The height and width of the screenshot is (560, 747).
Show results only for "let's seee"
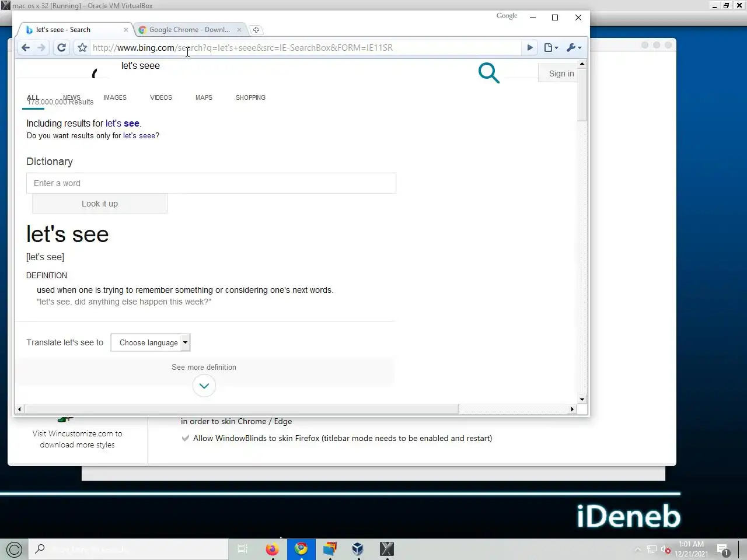tap(139, 136)
